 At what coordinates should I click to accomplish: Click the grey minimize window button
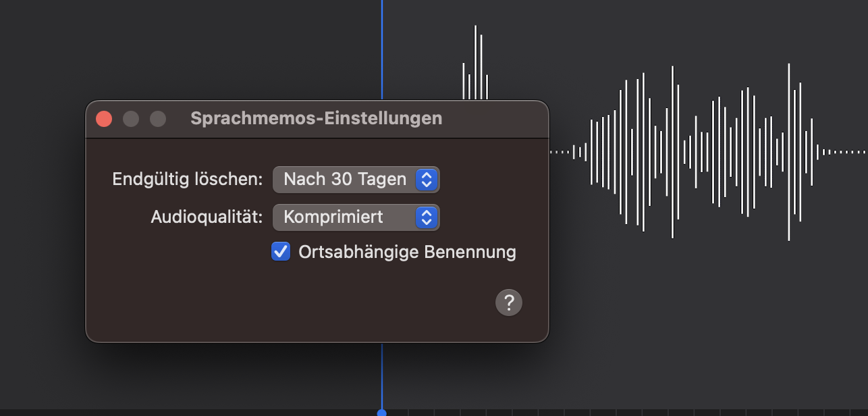(x=131, y=119)
